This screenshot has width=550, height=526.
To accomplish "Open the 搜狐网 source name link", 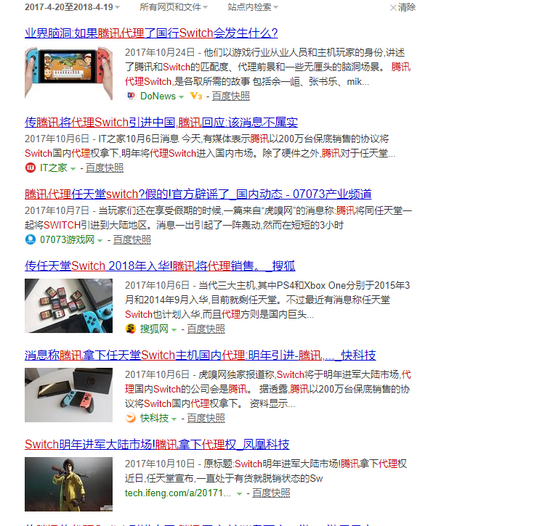I will tap(154, 329).
